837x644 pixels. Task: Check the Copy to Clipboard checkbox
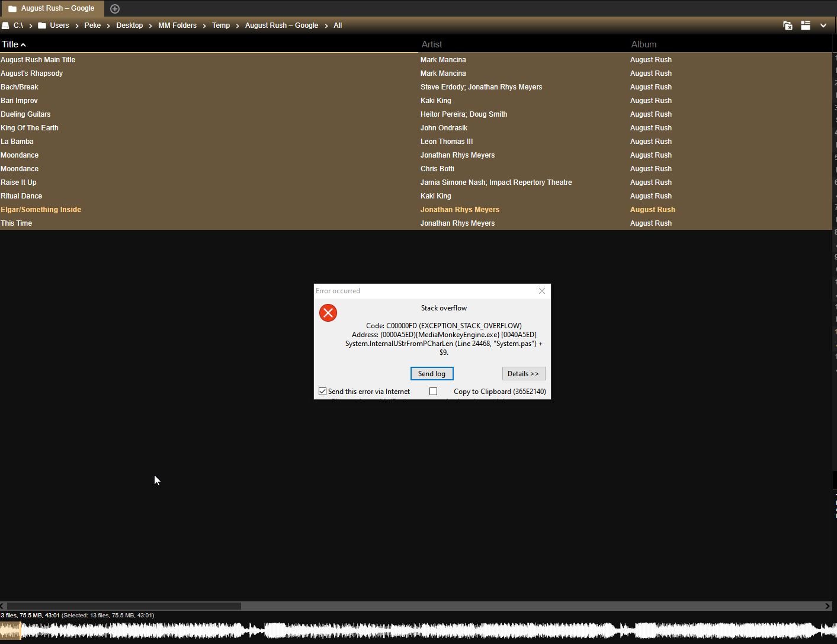point(434,392)
